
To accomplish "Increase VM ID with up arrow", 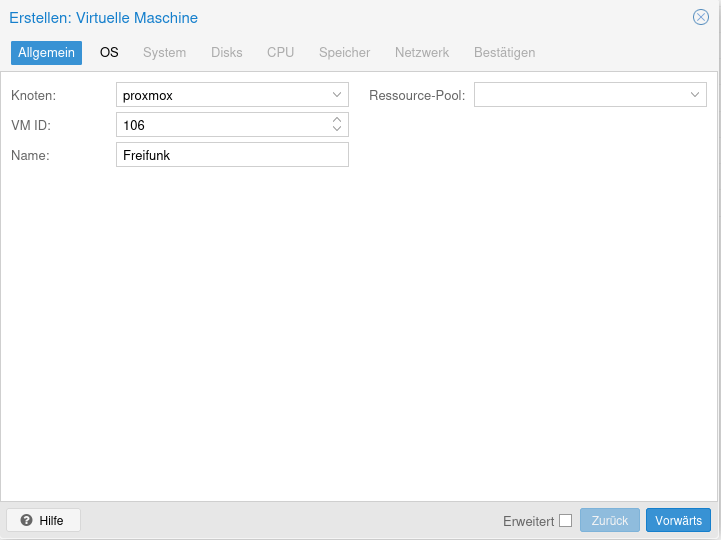I will (x=337, y=120).
